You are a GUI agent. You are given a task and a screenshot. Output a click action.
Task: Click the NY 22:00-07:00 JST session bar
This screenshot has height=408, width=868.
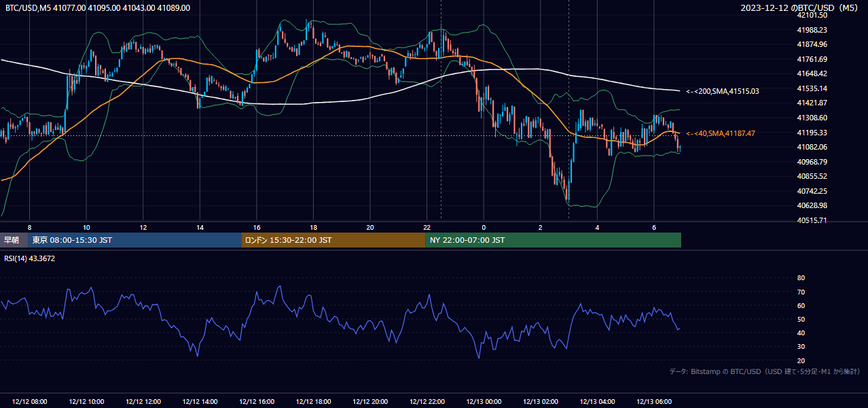coord(554,240)
